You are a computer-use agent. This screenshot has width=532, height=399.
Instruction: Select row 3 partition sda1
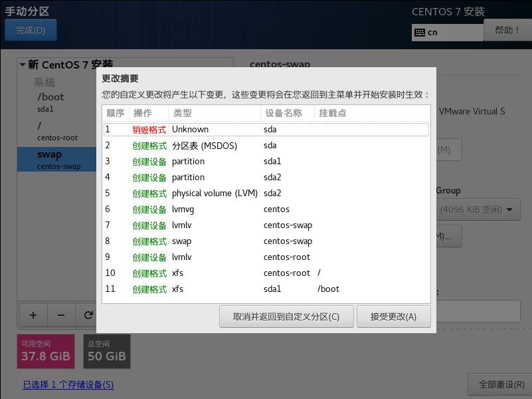tap(266, 162)
